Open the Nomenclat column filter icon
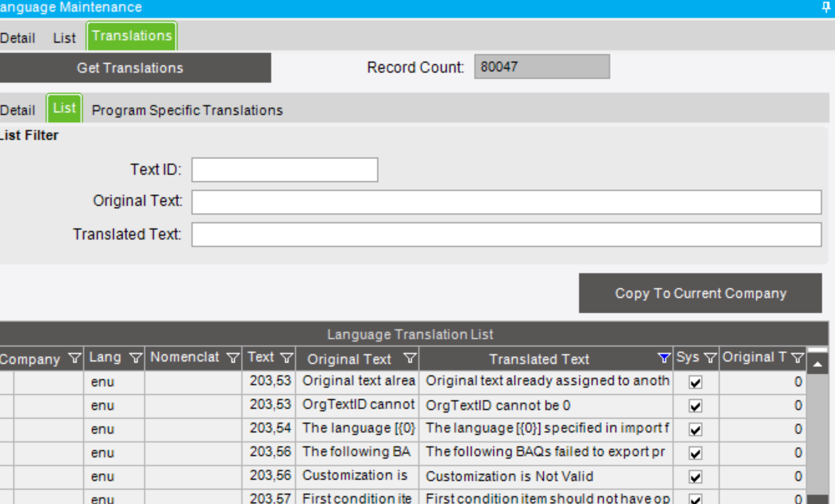835x504 pixels. 232,358
